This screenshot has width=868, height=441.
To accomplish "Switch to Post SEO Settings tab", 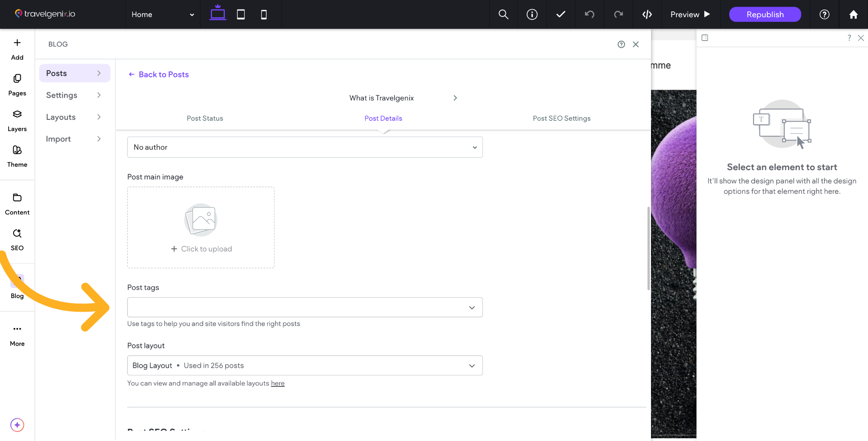I will pyautogui.click(x=561, y=119).
